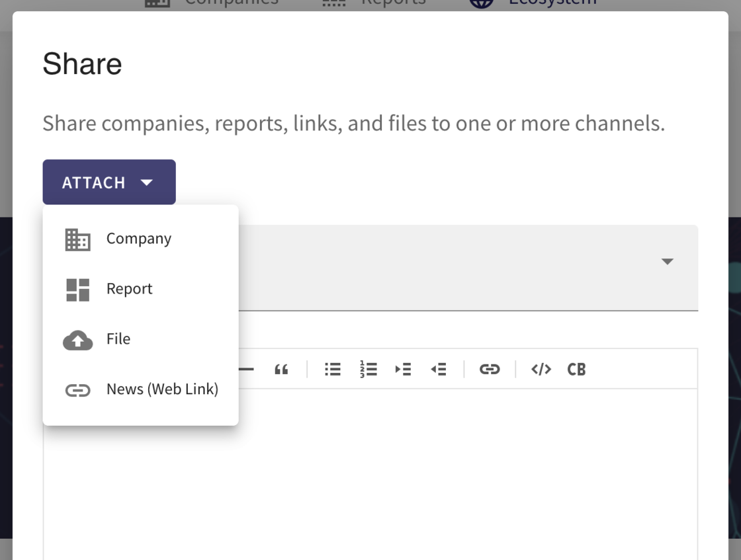This screenshot has height=560, width=741.
Task: Click the dashboard icon beside Report
Action: click(77, 290)
